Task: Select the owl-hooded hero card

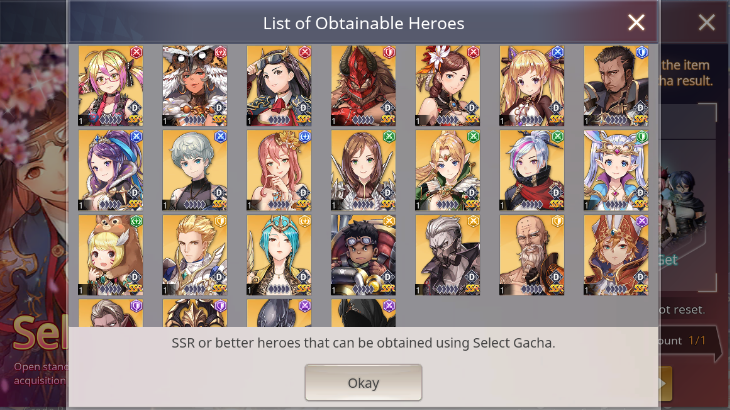Action: tap(195, 86)
